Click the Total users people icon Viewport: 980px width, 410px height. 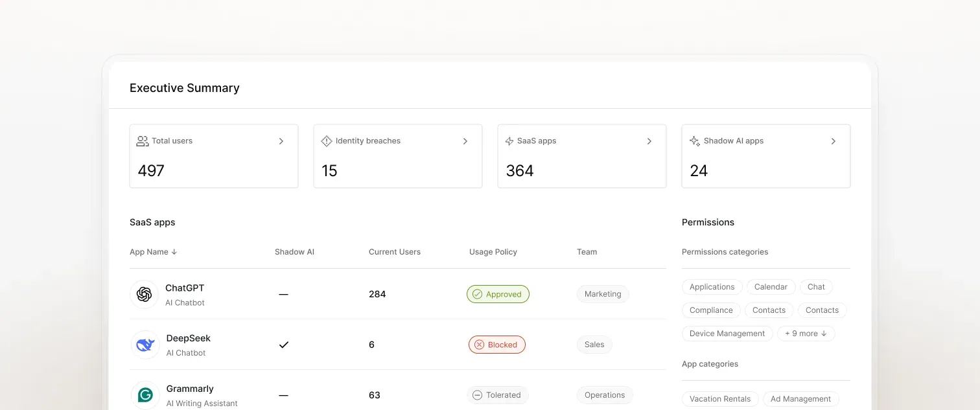pyautogui.click(x=143, y=141)
